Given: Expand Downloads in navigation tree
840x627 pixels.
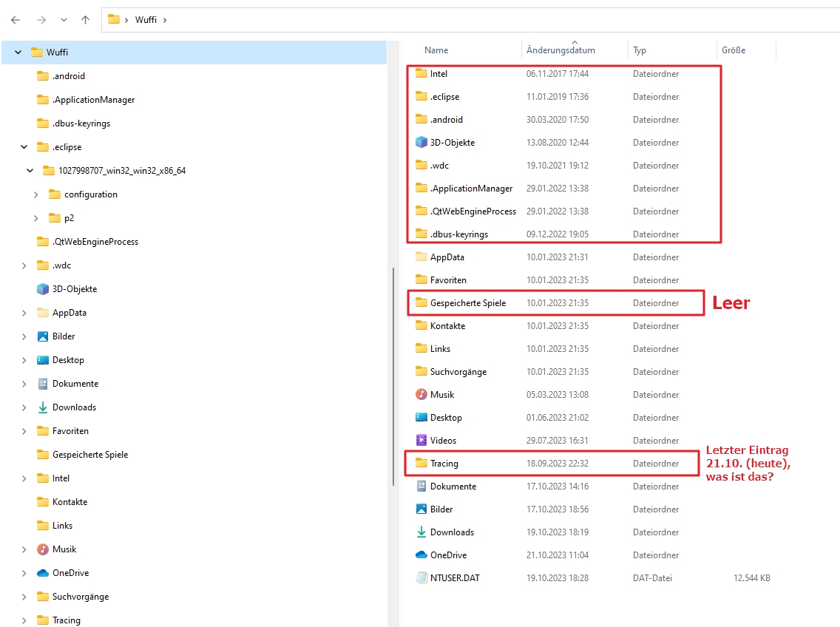Looking at the screenshot, I should [x=24, y=407].
